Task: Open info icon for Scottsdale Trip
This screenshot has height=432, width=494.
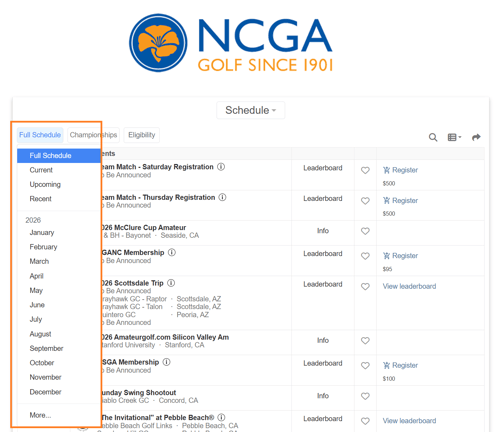Action: 171,283
